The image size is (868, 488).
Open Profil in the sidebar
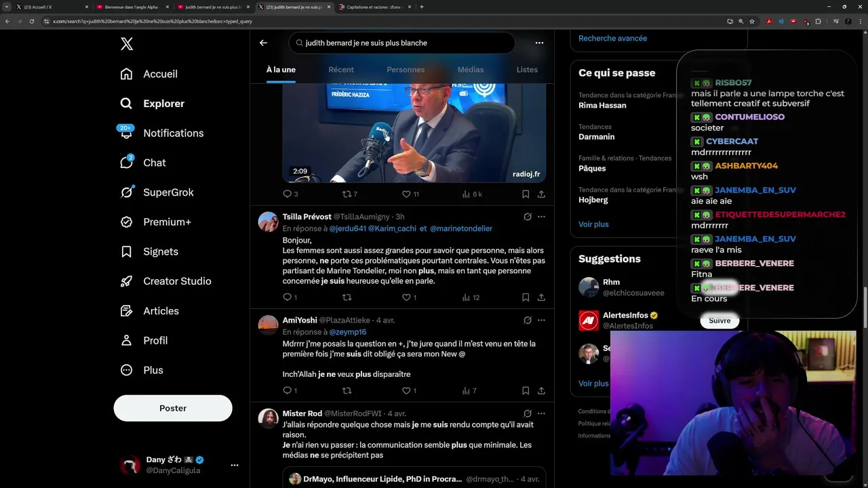click(144, 340)
